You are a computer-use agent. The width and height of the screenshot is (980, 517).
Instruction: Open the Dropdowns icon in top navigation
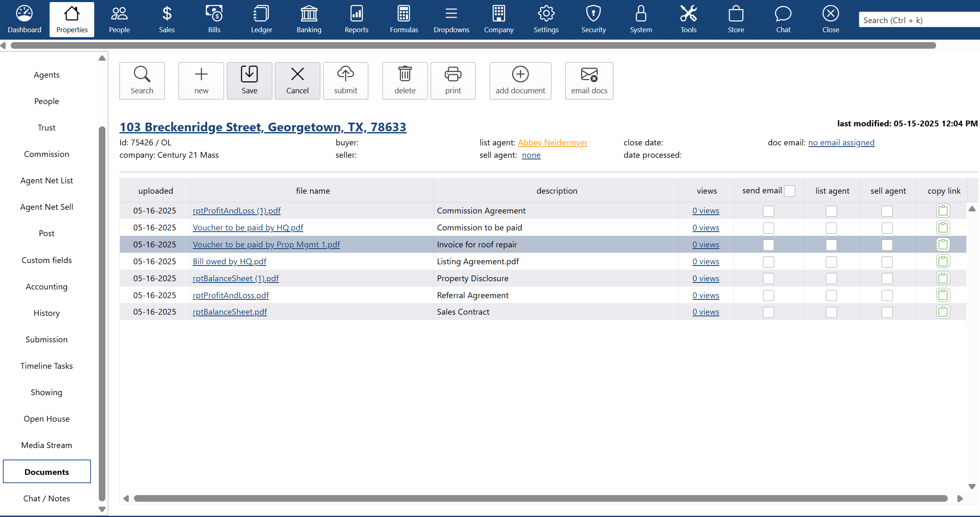[451, 19]
